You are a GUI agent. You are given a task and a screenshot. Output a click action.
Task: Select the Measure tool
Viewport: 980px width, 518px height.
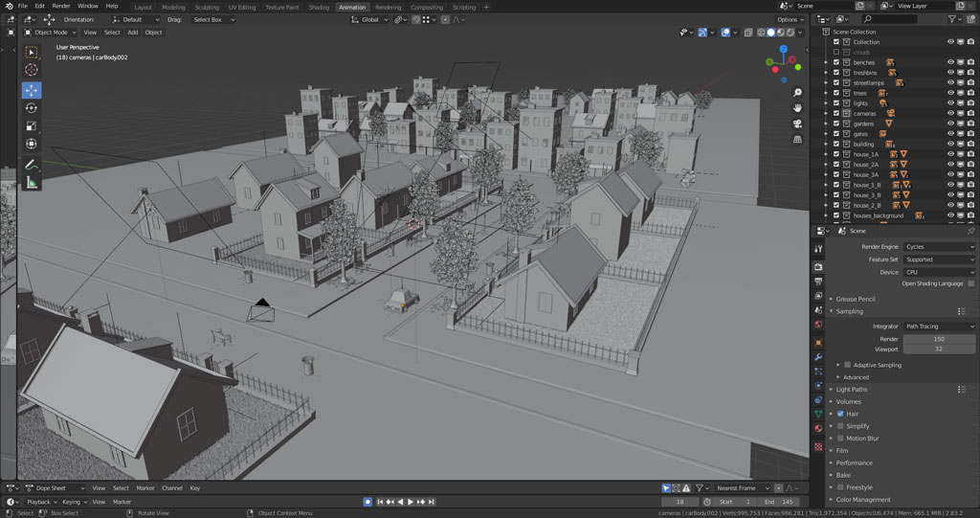point(32,183)
